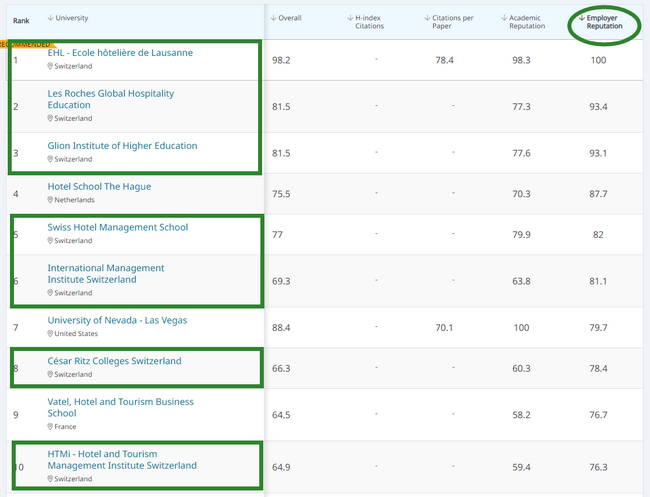The height and width of the screenshot is (497, 650).
Task: Select Hague overall score 75.5
Action: [x=281, y=194]
